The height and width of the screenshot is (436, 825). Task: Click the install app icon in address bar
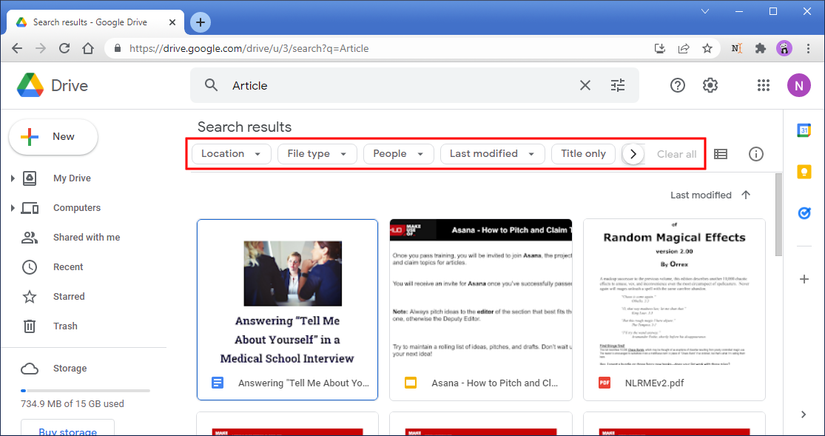pyautogui.click(x=660, y=48)
